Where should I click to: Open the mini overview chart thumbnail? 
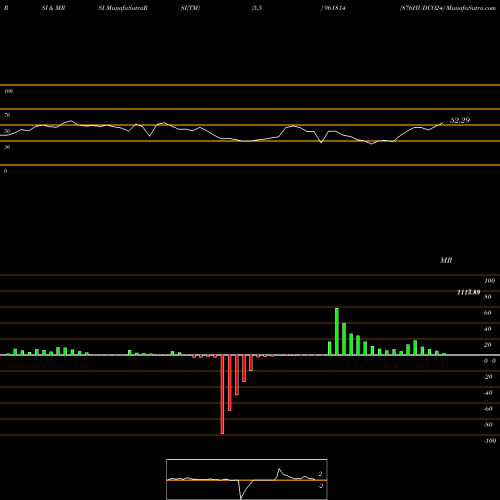(x=247, y=479)
